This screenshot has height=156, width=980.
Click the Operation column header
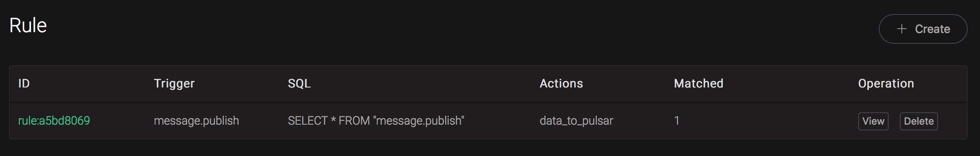[x=886, y=83]
